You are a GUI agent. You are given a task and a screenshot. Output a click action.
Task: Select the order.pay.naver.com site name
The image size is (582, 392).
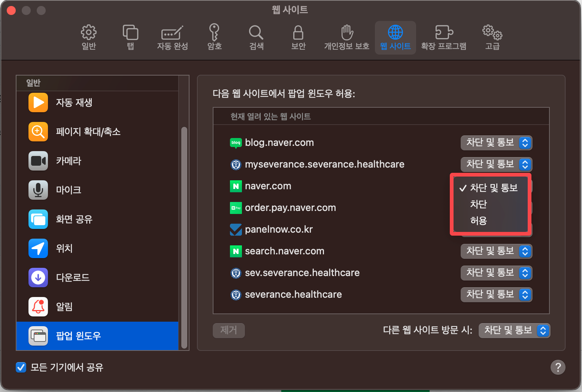[291, 208]
